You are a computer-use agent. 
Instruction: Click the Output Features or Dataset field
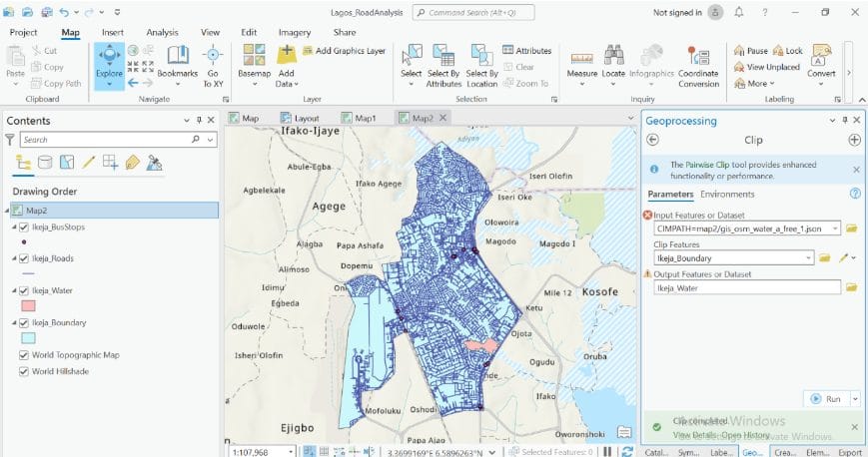click(x=745, y=287)
